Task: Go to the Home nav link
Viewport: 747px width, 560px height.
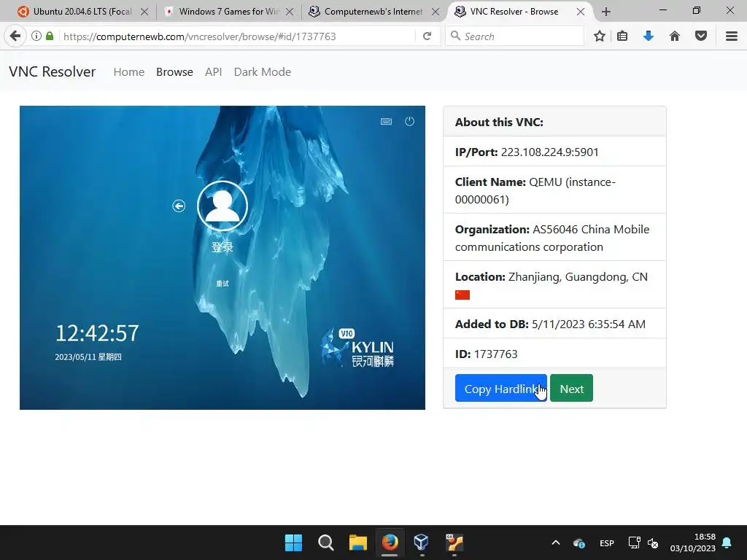Action: (x=128, y=72)
